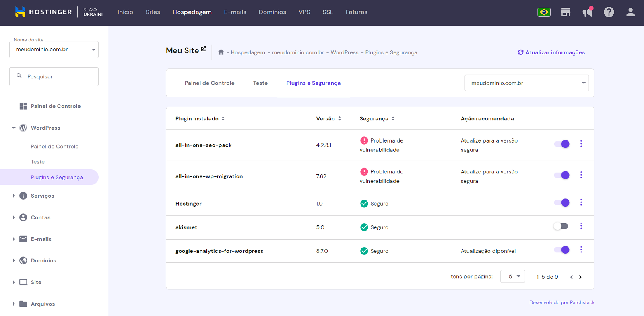
Task: Expand the Serviços sidebar section
Action: coord(14,196)
